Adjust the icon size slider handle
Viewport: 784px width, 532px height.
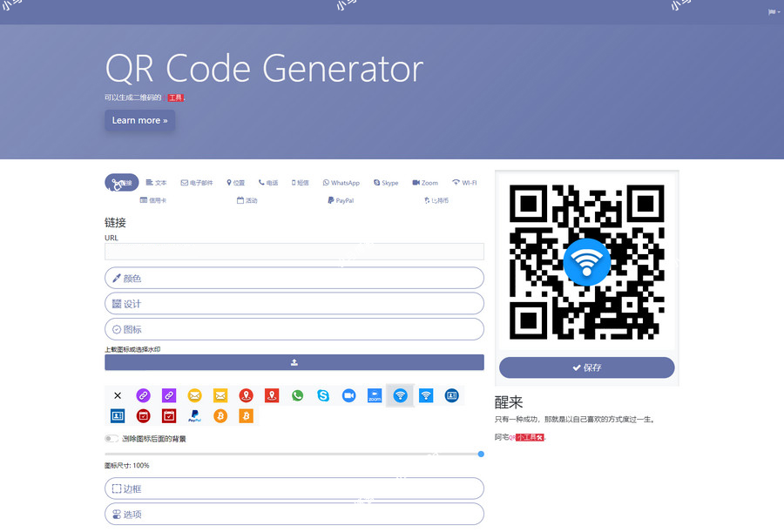(481, 454)
